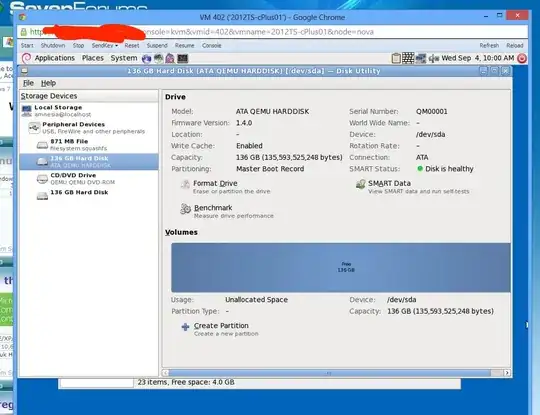This screenshot has height=415, width=540.
Task: Open the SendKey dropdown
Action: (x=105, y=45)
